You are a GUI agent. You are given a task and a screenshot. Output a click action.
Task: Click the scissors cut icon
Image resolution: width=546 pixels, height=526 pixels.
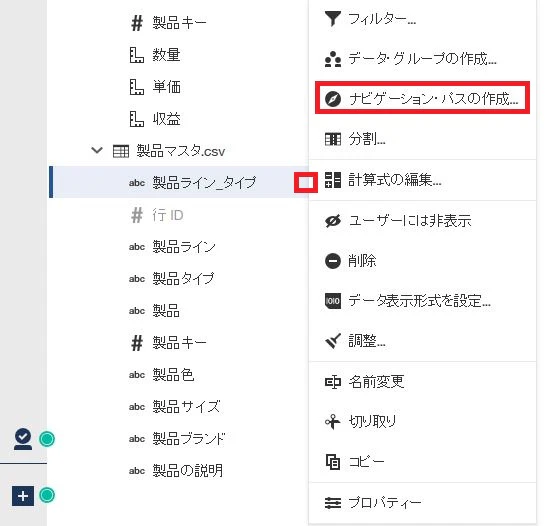pos(333,422)
